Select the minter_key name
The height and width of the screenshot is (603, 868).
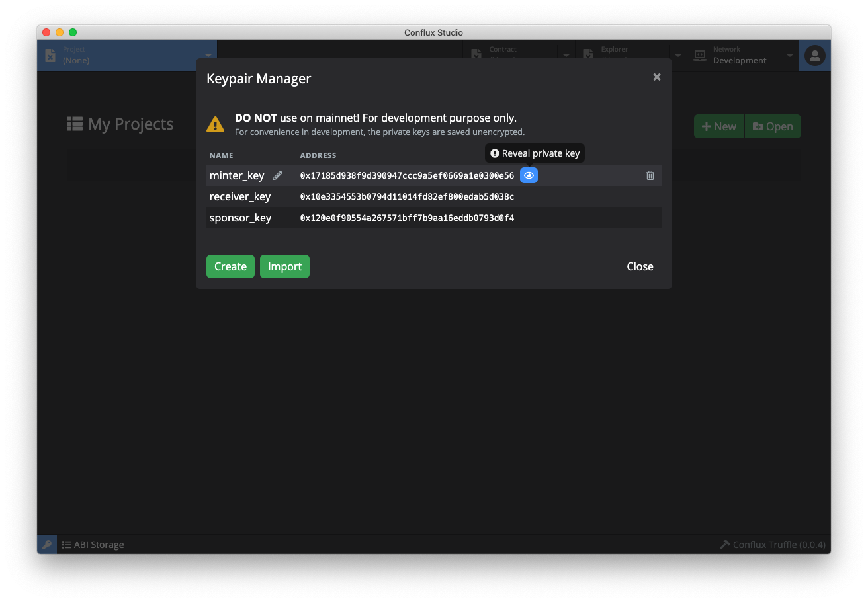click(x=237, y=175)
